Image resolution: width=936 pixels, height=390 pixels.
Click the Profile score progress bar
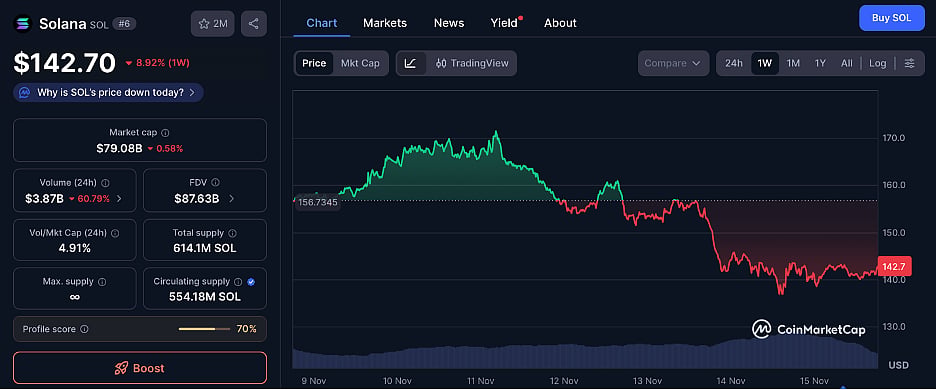[204, 329]
